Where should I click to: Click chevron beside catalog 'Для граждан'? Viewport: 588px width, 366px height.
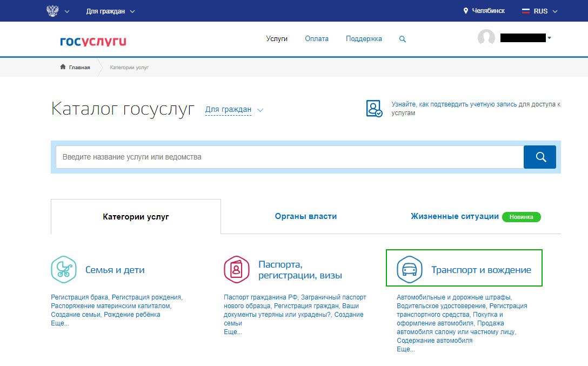pos(260,110)
